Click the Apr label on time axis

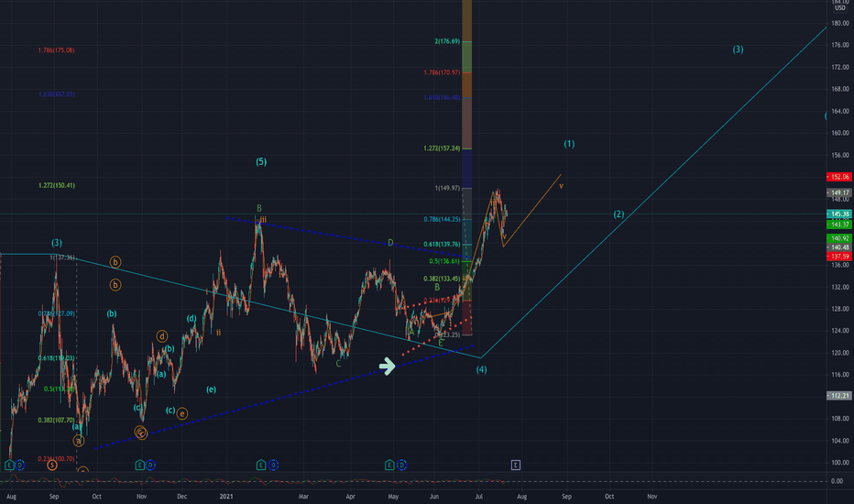350,497
